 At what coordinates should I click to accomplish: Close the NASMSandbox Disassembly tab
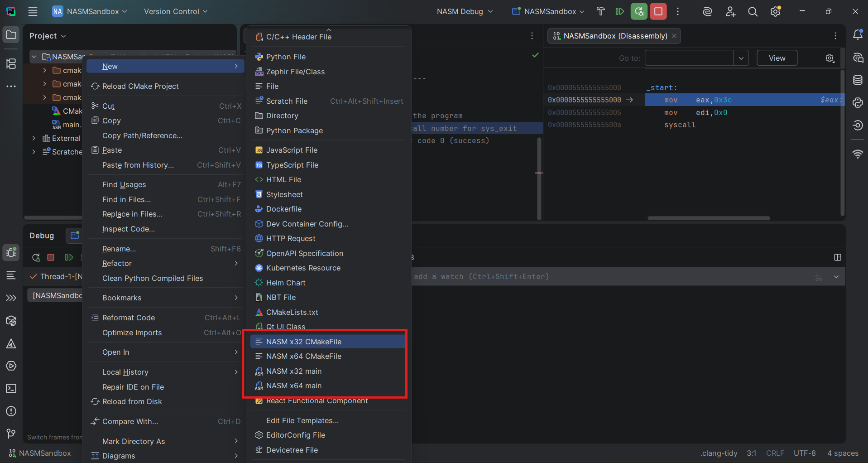click(x=674, y=36)
